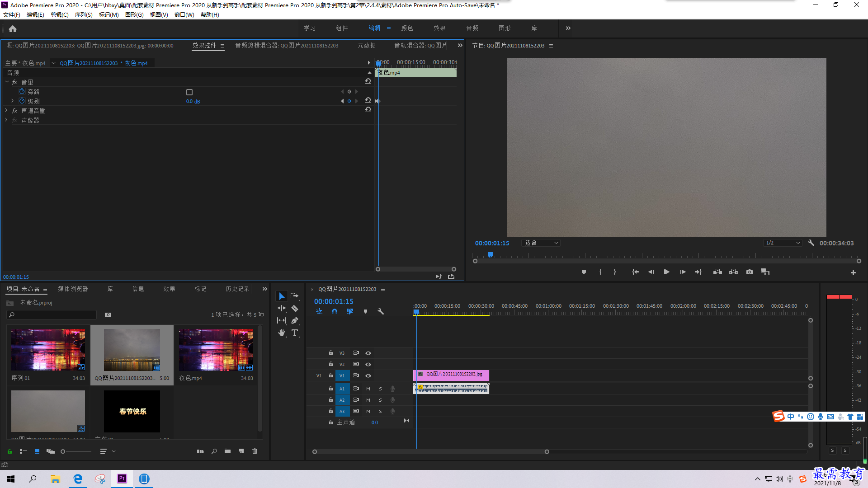
Task: Click export icon in Effect Controls footer
Action: tap(451, 276)
